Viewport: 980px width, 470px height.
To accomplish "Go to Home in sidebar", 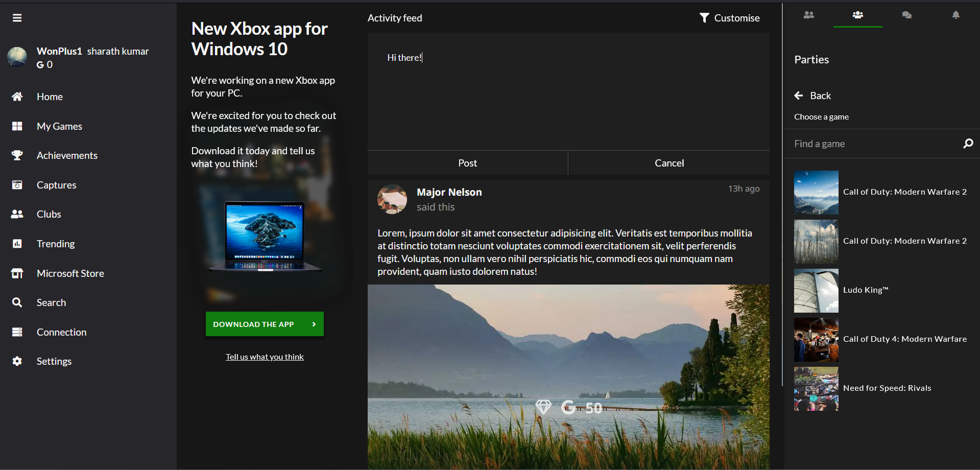I will click(x=50, y=97).
